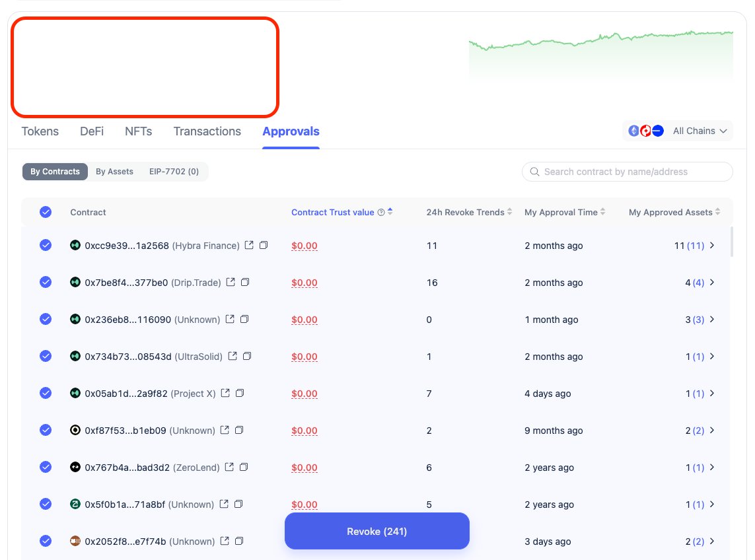
Task: Click Hybra Finance $0.00 trust value
Action: 305,246
